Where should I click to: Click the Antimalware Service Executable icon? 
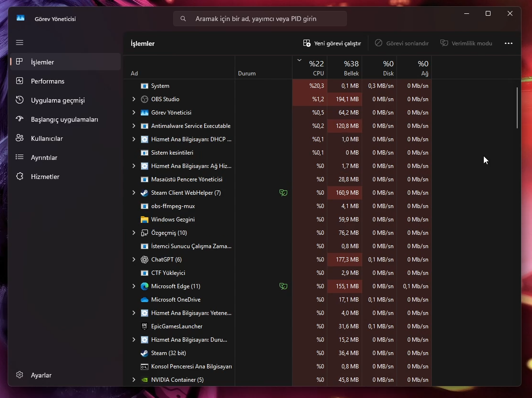click(x=145, y=126)
